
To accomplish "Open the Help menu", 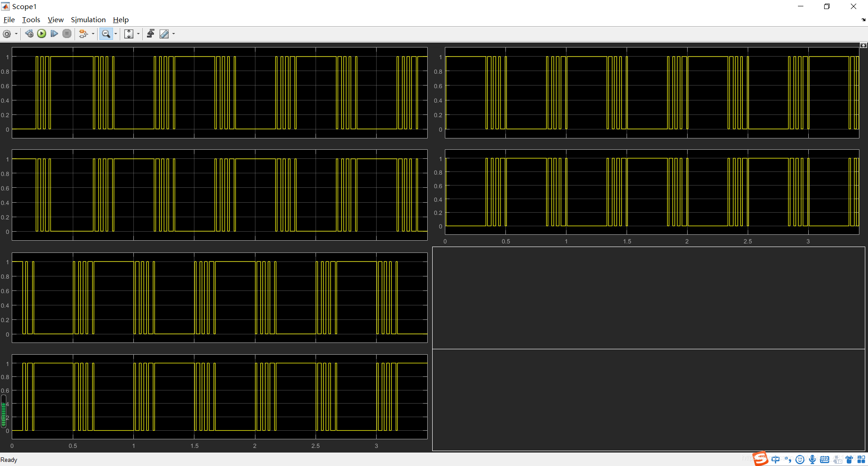I will 121,19.
